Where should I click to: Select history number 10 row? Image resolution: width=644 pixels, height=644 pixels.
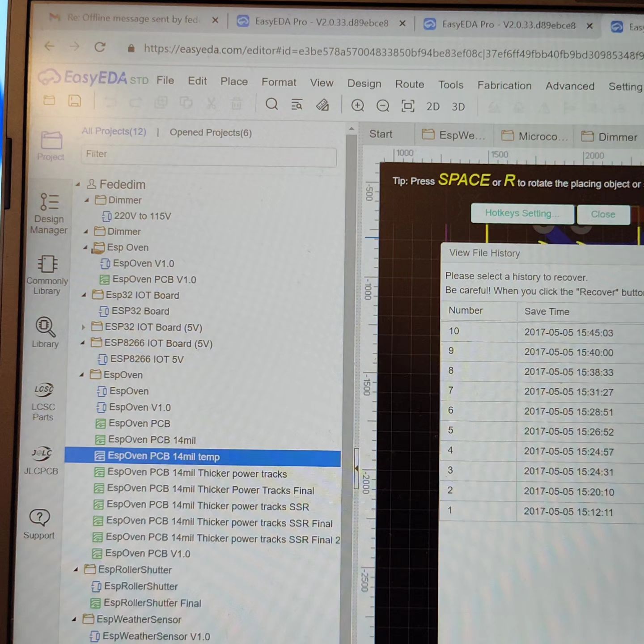(542, 332)
